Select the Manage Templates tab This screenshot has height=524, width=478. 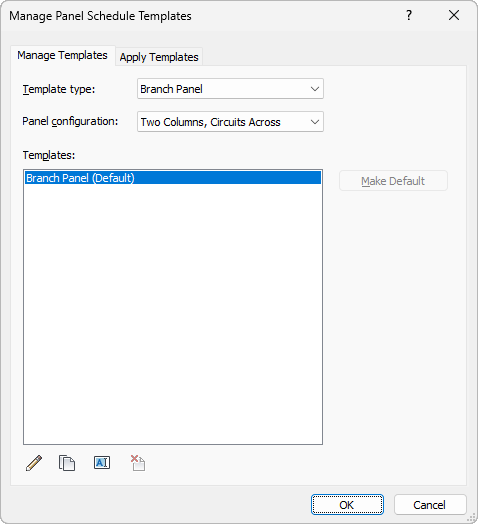tap(63, 55)
